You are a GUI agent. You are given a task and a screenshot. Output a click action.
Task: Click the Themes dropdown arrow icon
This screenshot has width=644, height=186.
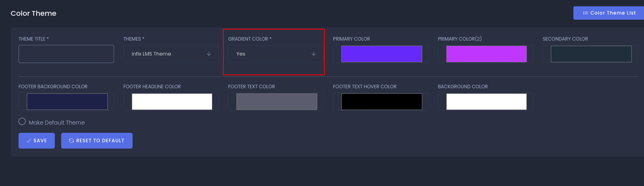point(209,54)
